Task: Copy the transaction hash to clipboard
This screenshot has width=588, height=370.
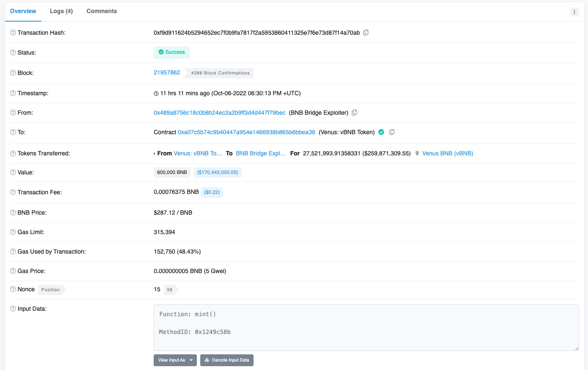Action: 366,33
